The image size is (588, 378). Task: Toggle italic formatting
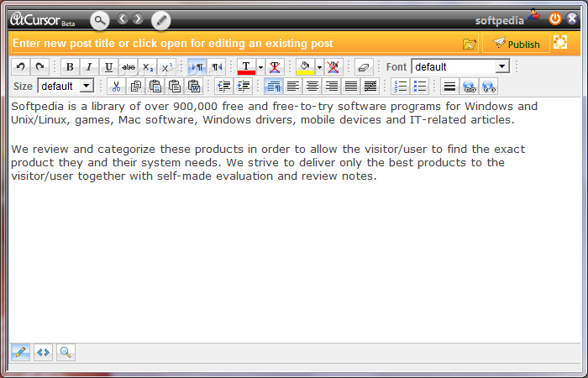(x=89, y=67)
